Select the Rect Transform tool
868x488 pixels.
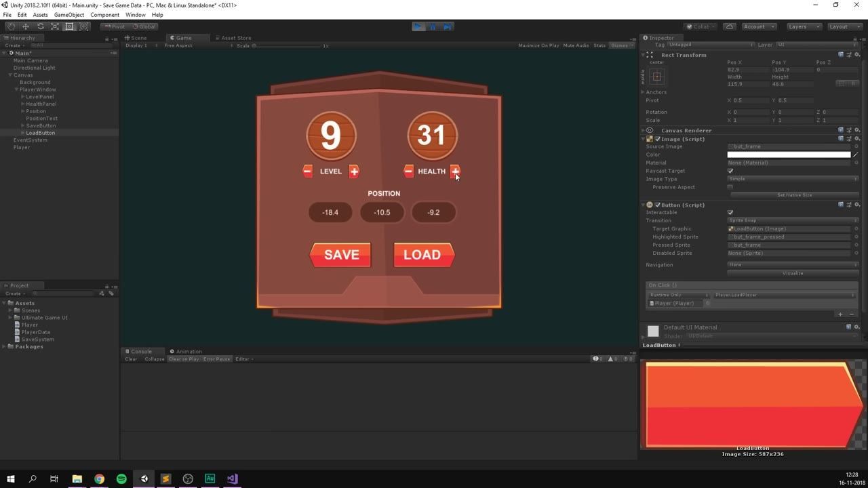(x=70, y=26)
